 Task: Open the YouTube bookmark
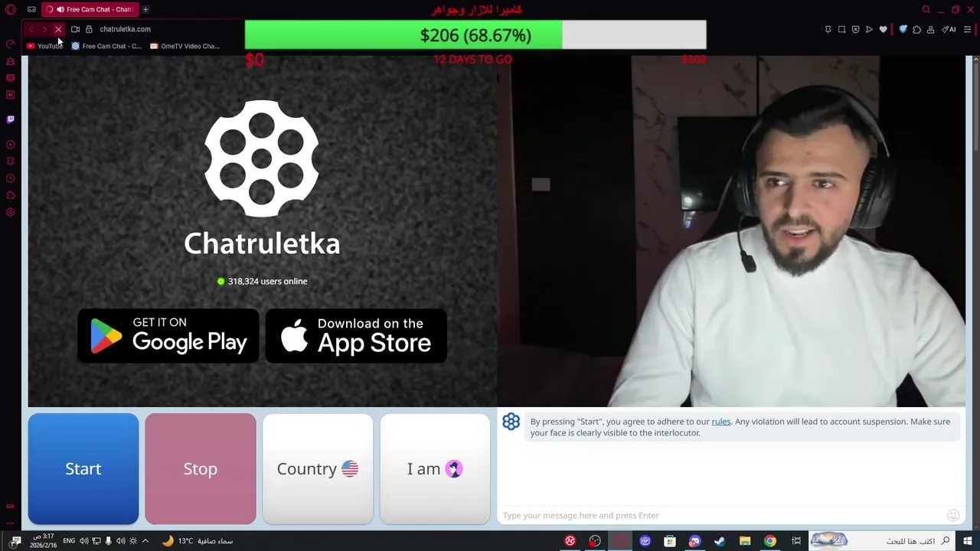pyautogui.click(x=44, y=46)
